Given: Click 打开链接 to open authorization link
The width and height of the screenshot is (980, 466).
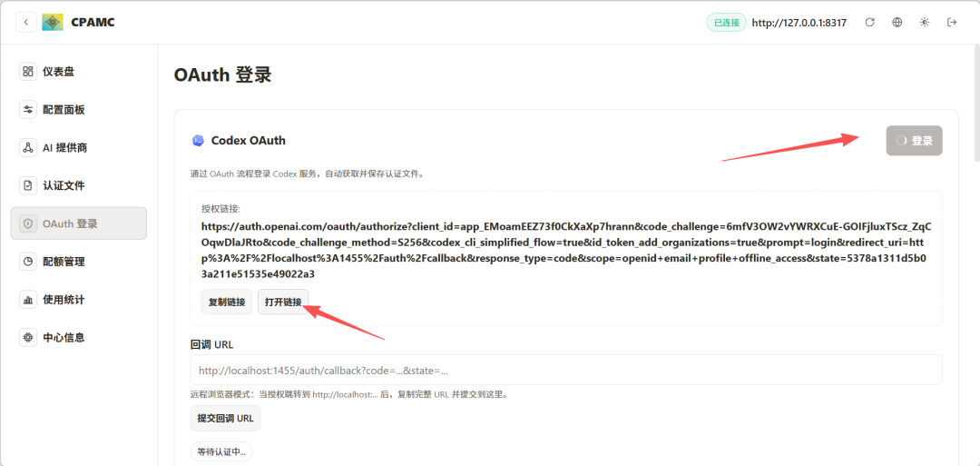Looking at the screenshot, I should [283, 302].
